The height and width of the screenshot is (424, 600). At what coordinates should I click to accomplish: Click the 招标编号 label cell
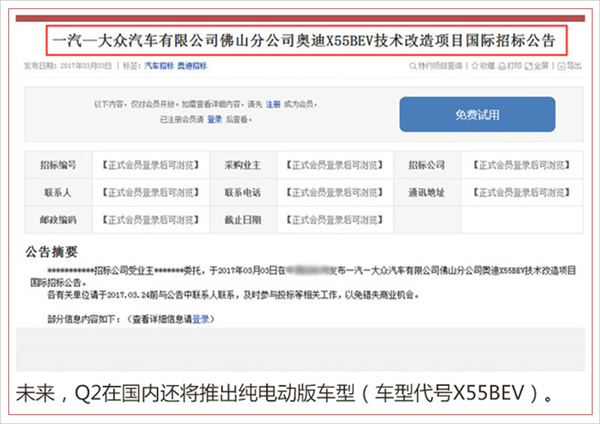coord(58,165)
